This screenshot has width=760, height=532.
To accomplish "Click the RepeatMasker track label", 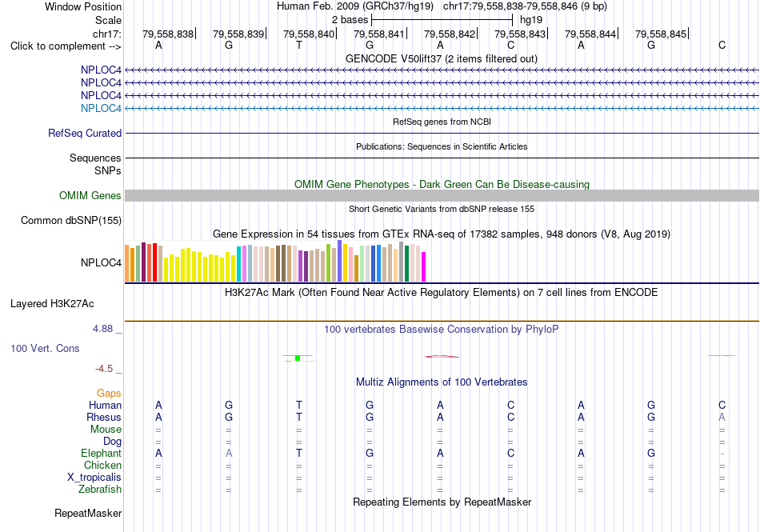I will tap(88, 513).
